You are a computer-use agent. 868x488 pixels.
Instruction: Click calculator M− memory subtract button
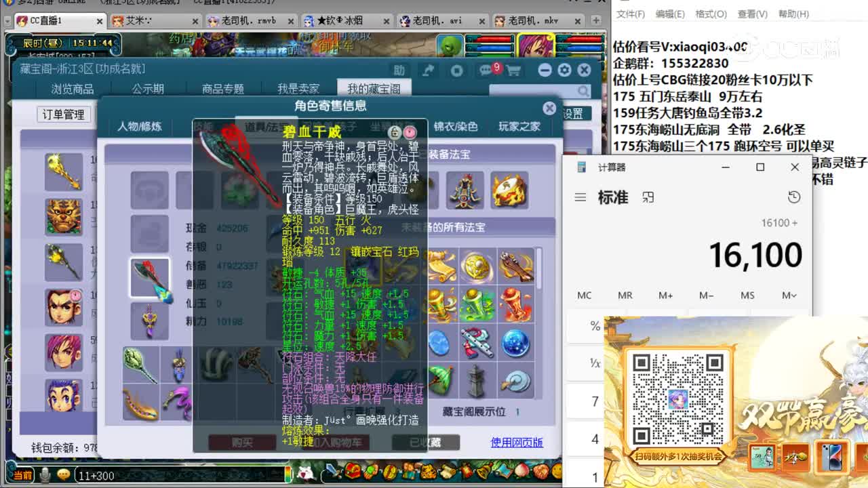(x=707, y=296)
